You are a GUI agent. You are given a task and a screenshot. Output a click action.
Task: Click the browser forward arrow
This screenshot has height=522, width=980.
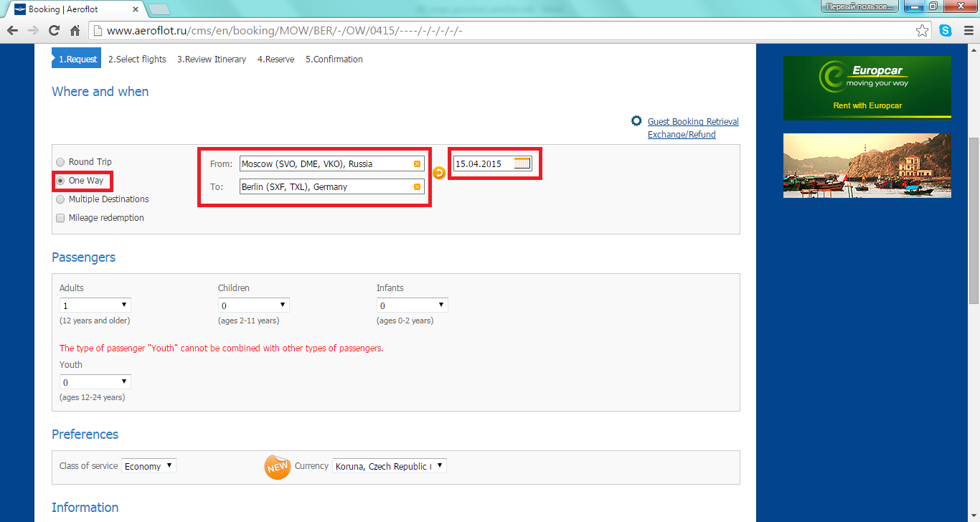(x=33, y=31)
